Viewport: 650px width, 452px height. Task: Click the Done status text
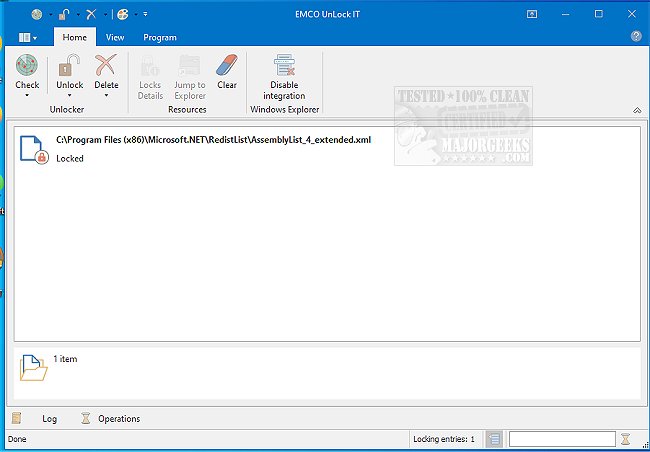point(17,439)
